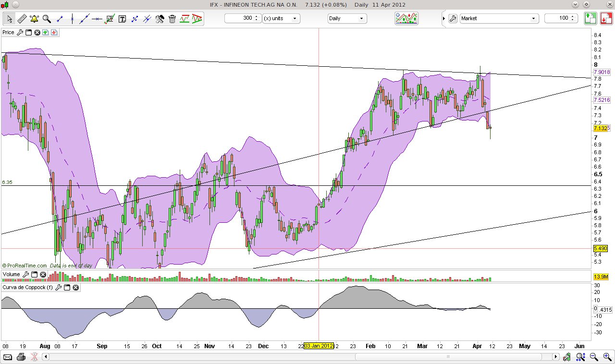Click the 03 Jan 2012 date marker

point(319,345)
